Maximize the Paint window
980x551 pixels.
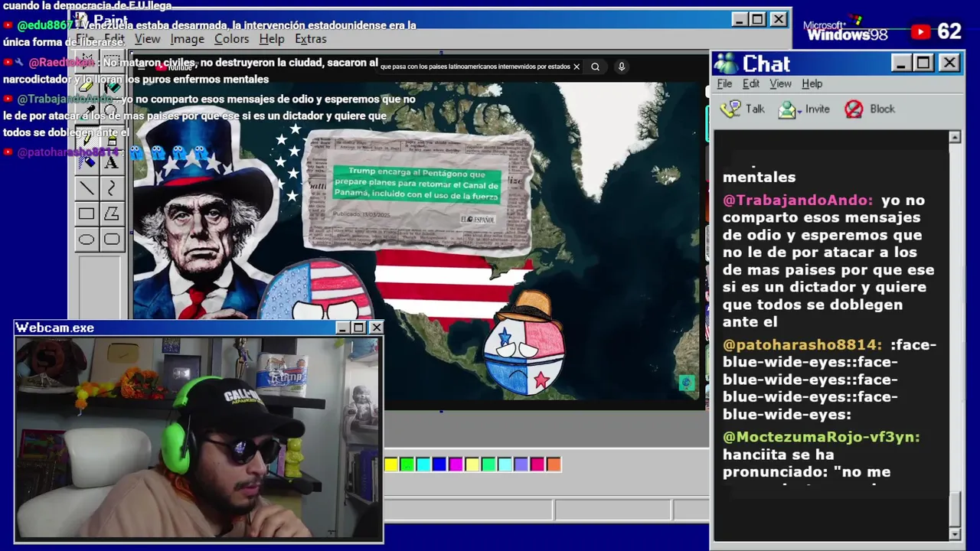(757, 19)
